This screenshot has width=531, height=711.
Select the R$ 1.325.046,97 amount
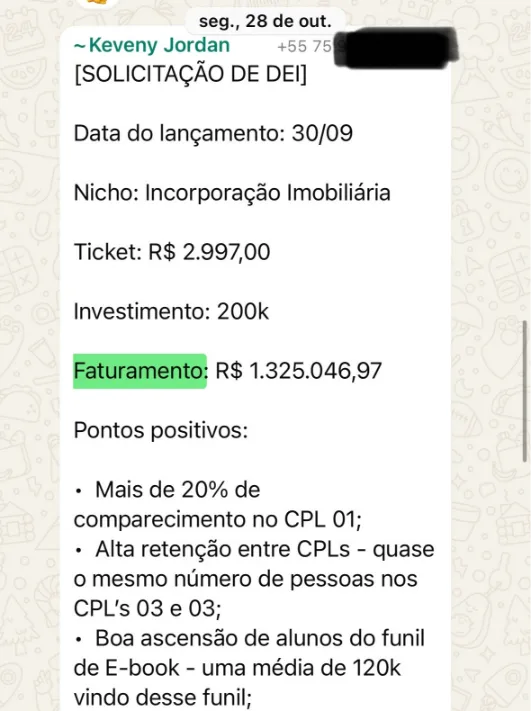click(298, 371)
